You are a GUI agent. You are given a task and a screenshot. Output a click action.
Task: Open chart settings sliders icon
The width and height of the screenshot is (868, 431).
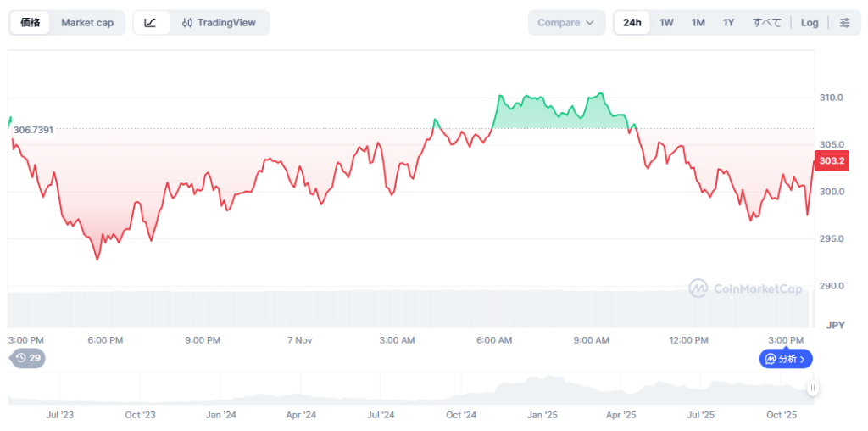coord(844,23)
